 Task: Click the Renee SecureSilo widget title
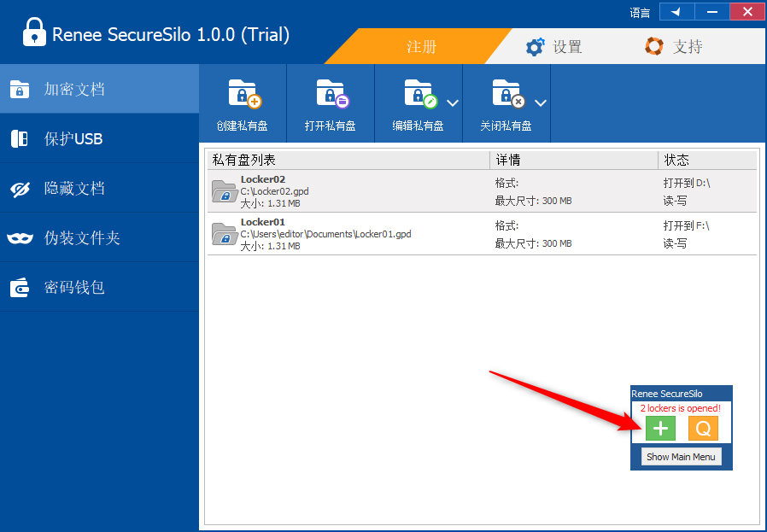(667, 394)
